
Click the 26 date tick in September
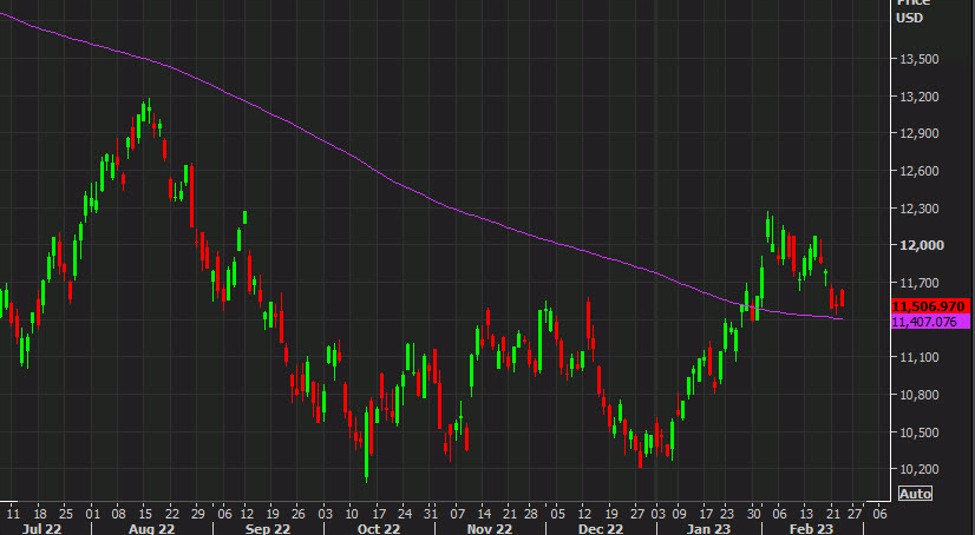pos(299,514)
